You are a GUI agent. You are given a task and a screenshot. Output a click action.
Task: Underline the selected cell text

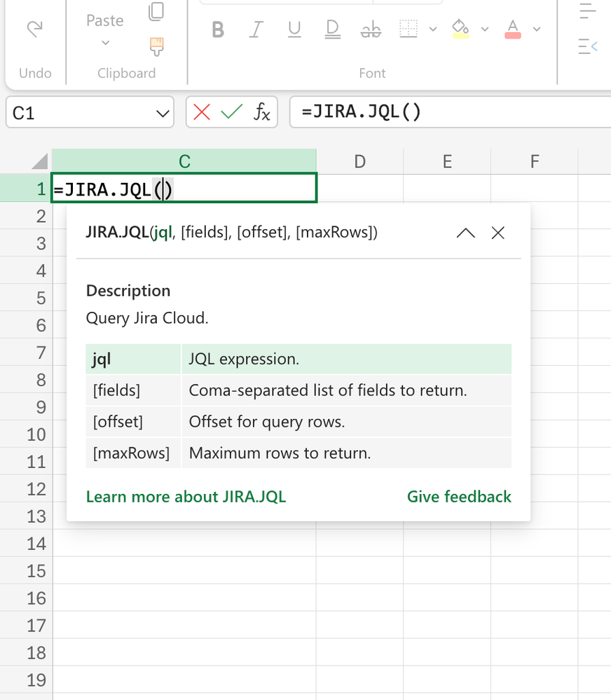[294, 29]
